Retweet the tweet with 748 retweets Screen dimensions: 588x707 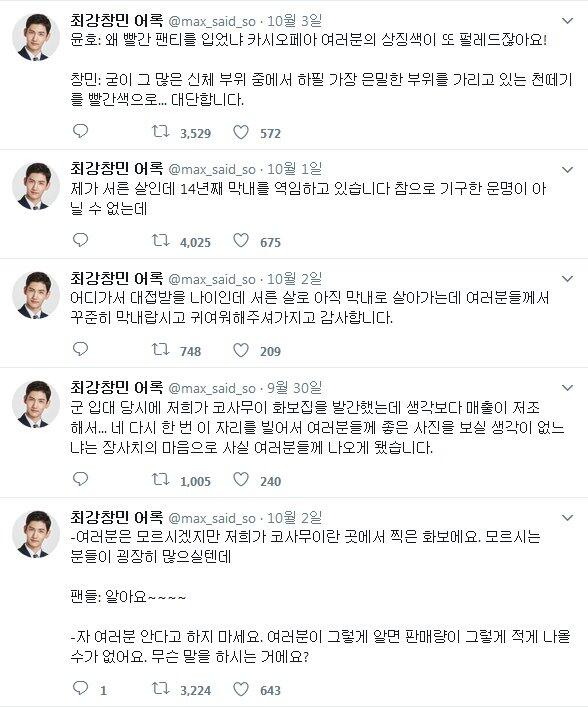pos(160,349)
